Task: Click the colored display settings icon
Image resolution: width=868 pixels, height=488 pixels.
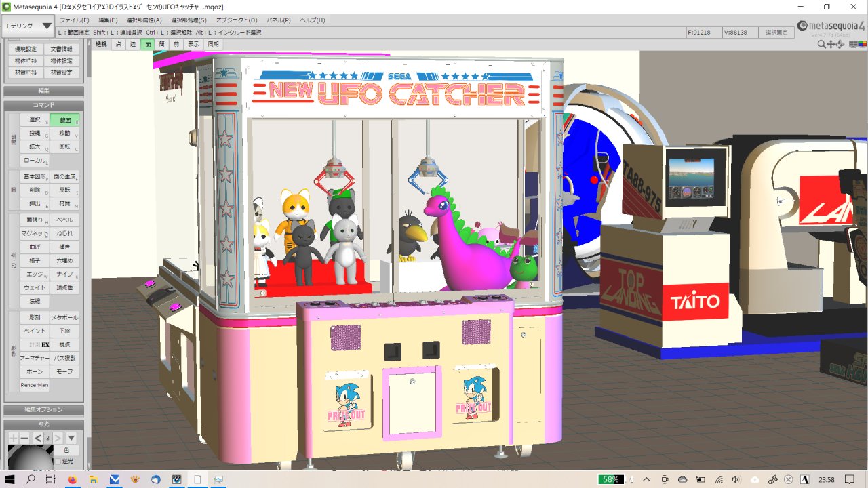Action: click(x=861, y=45)
